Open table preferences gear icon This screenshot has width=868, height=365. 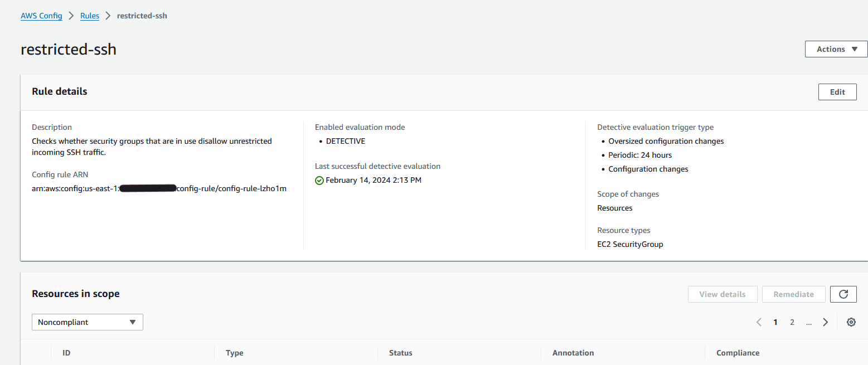coord(851,322)
